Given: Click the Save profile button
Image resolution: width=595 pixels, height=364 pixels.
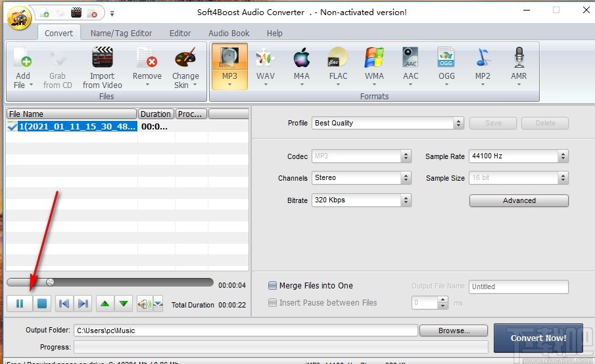Looking at the screenshot, I should tap(493, 123).
